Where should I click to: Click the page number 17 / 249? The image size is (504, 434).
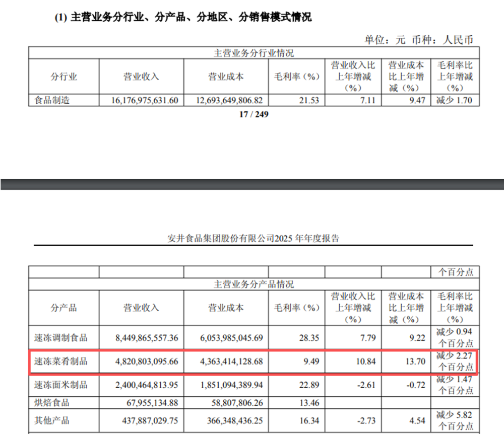point(254,114)
